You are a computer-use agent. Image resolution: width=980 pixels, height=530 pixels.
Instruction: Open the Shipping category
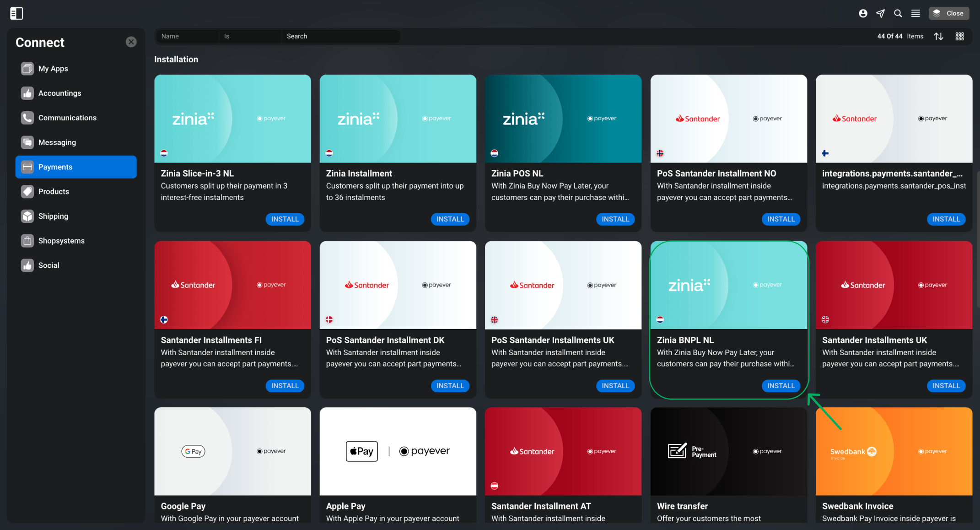[76, 216]
